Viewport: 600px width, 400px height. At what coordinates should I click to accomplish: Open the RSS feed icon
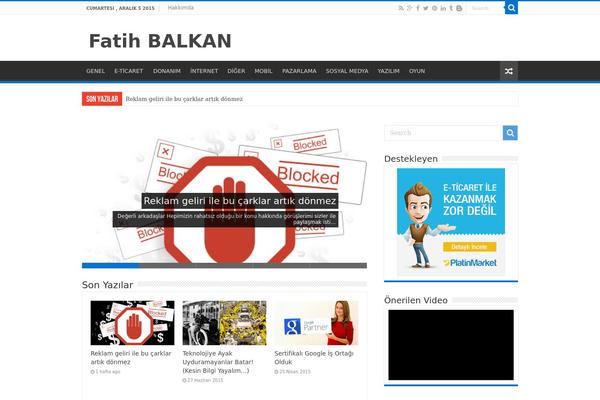pyautogui.click(x=401, y=8)
